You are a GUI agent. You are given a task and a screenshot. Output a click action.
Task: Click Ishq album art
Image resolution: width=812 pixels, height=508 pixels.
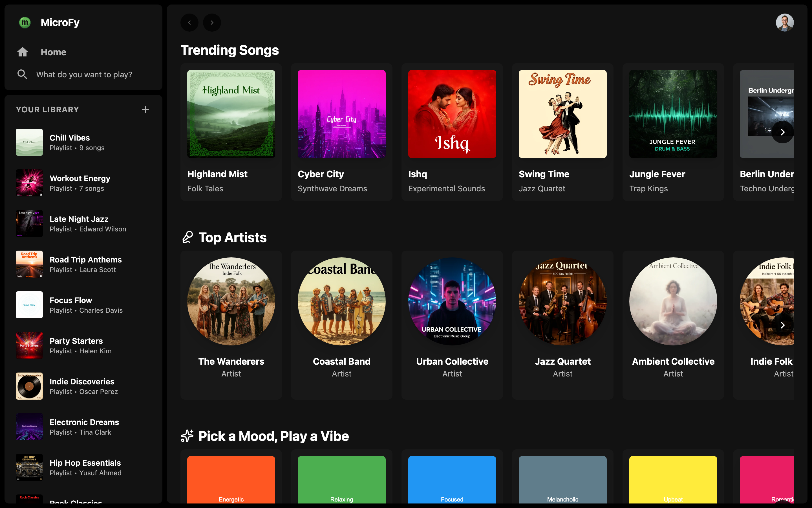tap(452, 114)
